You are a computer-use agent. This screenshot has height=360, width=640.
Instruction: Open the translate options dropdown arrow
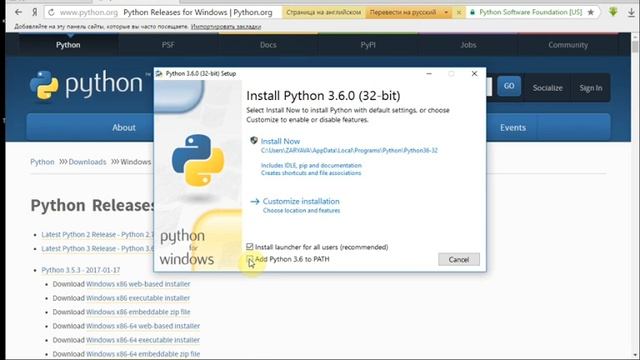coord(446,13)
